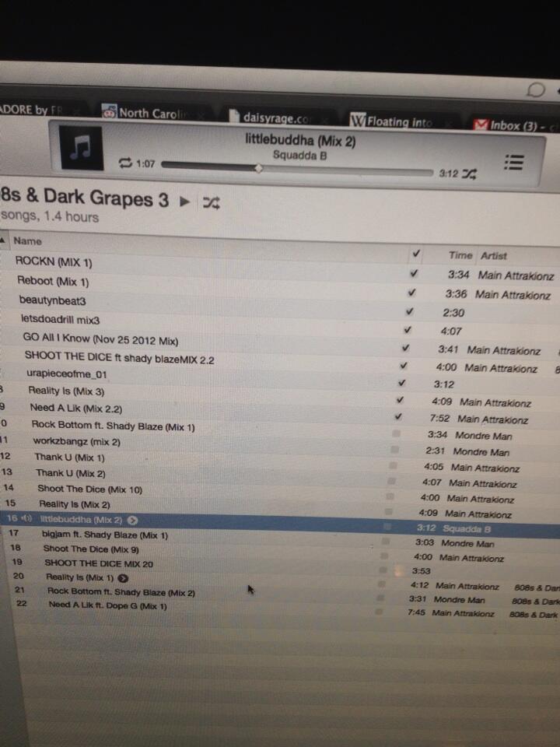
Task: Select song Reboot (Mix 1)
Action: (54, 281)
